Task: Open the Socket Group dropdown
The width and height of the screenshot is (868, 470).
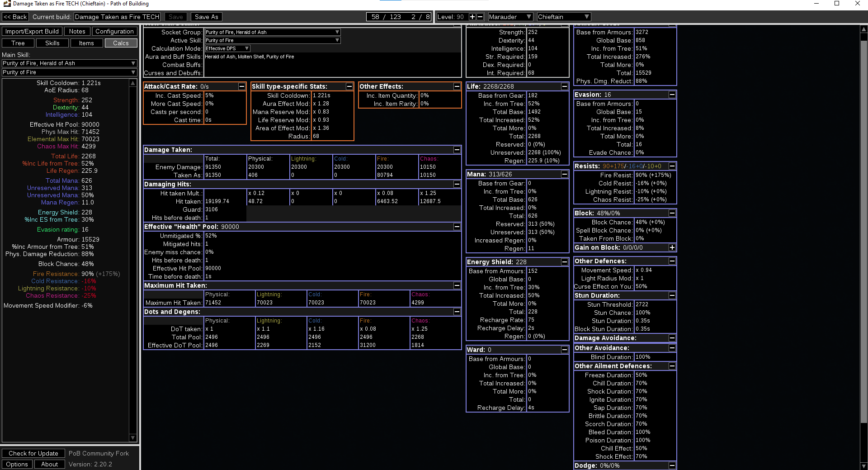Action: click(x=272, y=32)
